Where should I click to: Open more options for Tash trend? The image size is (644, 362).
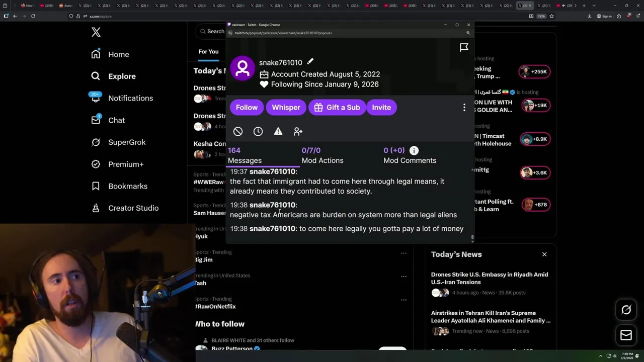404,276
